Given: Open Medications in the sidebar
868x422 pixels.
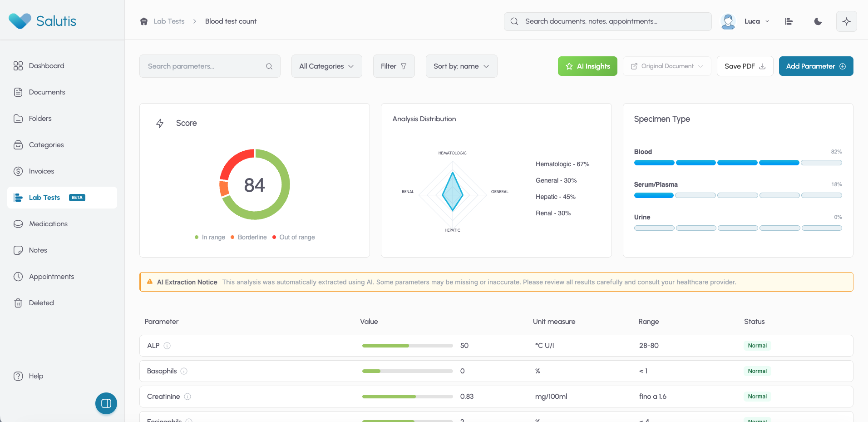Looking at the screenshot, I should click(48, 224).
